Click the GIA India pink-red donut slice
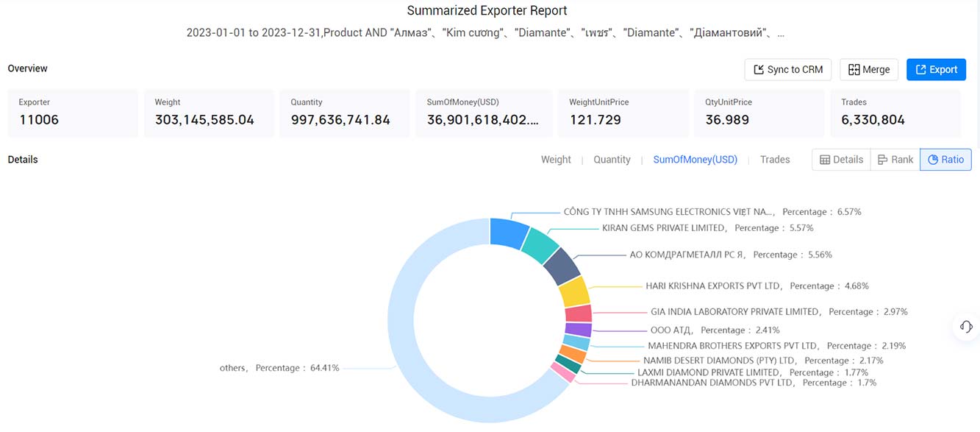Screen dimensions: 980x432 point(578,314)
